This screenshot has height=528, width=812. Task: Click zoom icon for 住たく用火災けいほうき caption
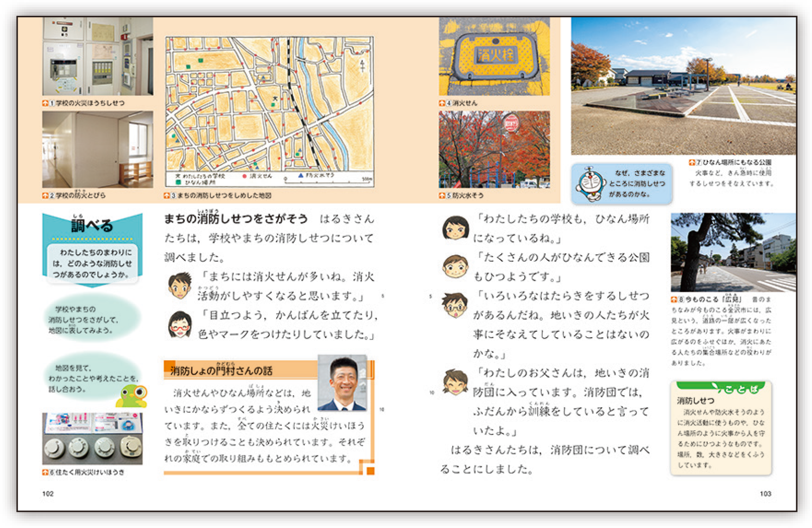45,472
